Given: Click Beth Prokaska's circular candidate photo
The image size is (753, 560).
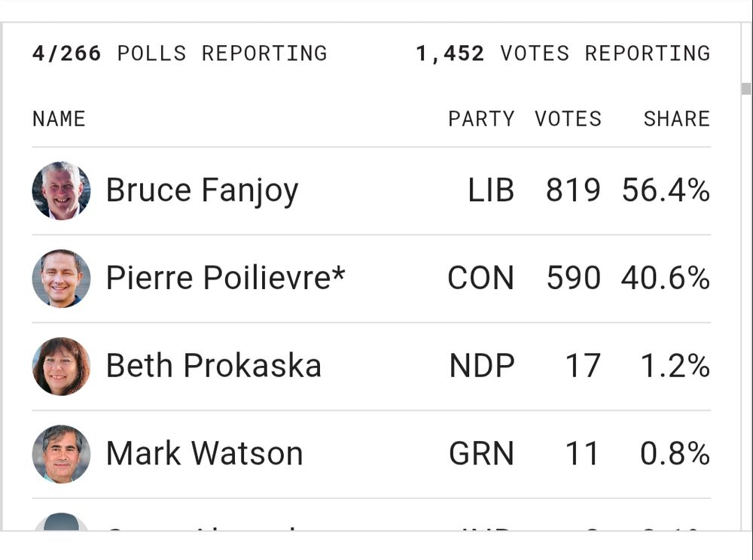Looking at the screenshot, I should pyautogui.click(x=62, y=366).
